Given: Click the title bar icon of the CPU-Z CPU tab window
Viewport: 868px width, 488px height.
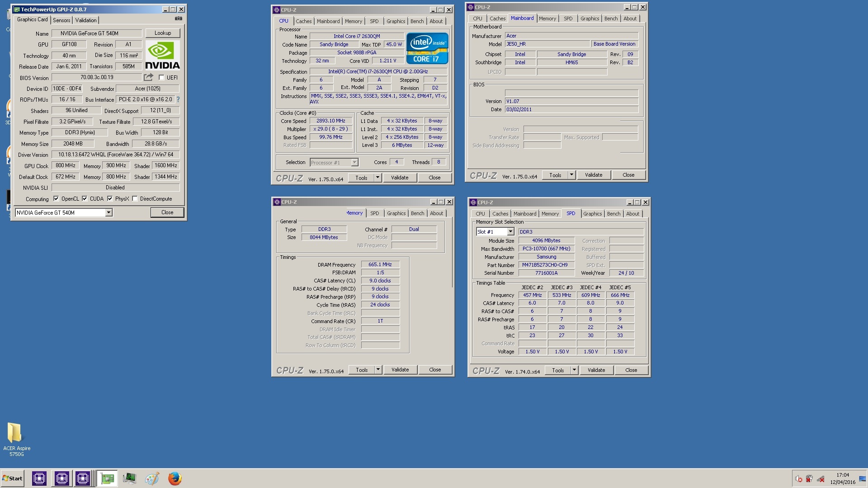Looking at the screenshot, I should pyautogui.click(x=277, y=10).
